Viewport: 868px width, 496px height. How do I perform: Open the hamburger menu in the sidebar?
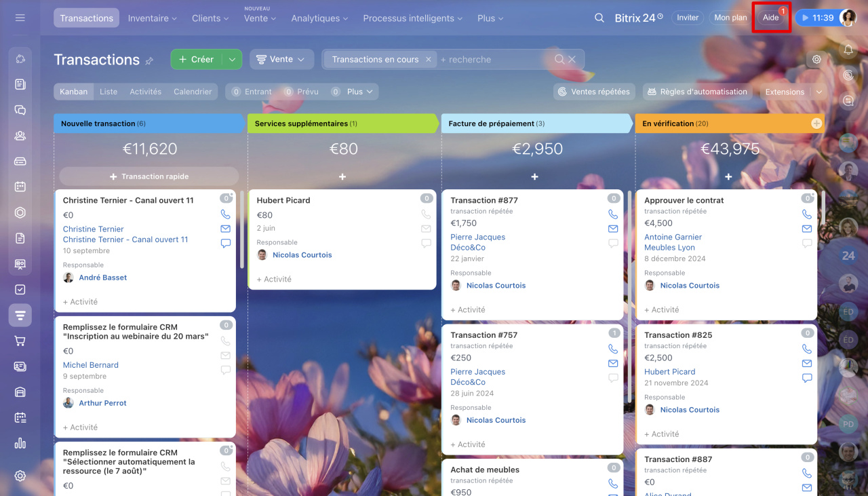pos(20,18)
